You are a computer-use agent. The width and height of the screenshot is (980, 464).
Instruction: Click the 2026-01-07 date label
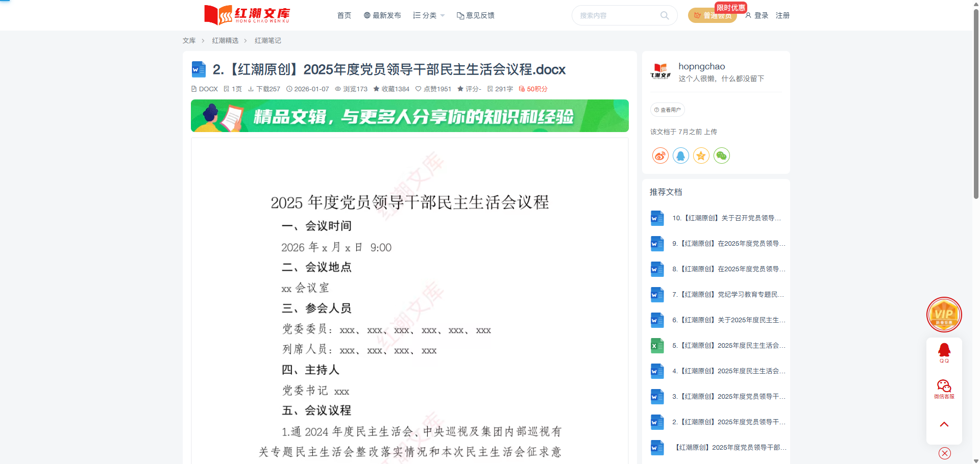click(307, 89)
